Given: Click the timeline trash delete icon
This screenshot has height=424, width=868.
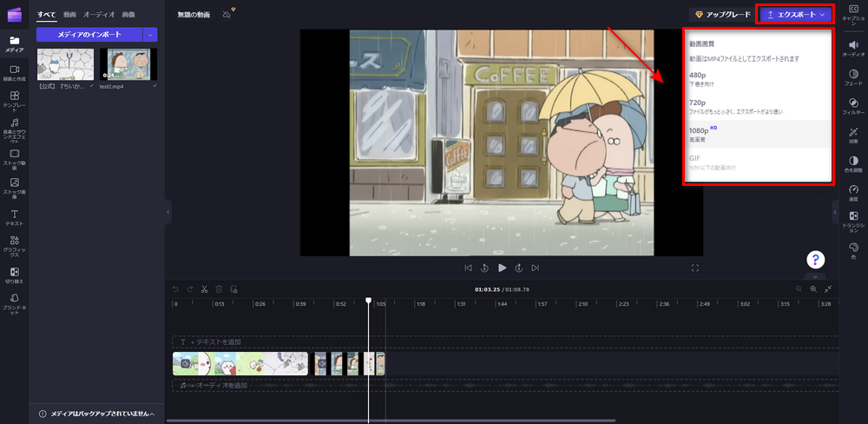Looking at the screenshot, I should tap(219, 289).
